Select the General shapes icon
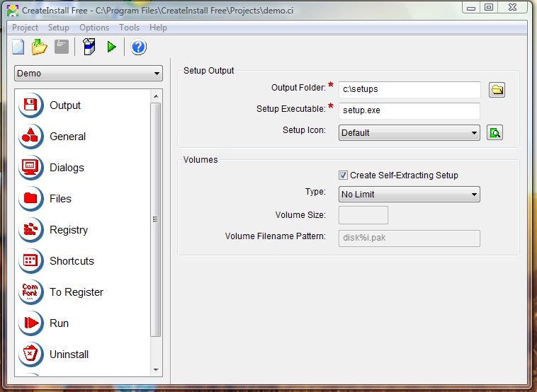The width and height of the screenshot is (537, 392). point(31,136)
